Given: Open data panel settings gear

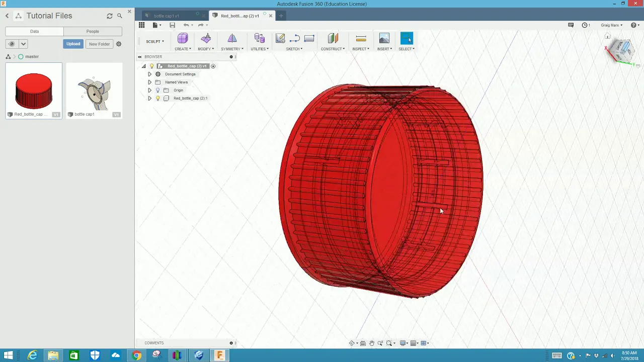Looking at the screenshot, I should 119,44.
